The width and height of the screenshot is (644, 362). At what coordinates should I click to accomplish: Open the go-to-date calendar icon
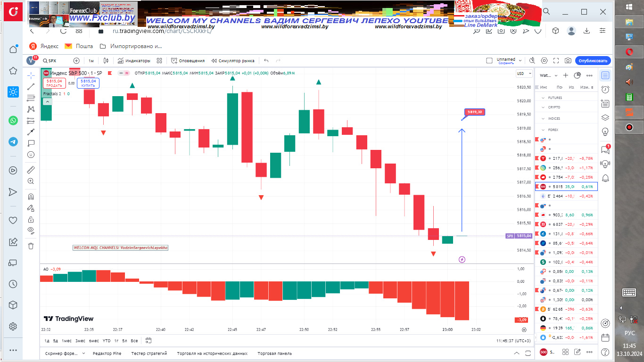coord(149,340)
